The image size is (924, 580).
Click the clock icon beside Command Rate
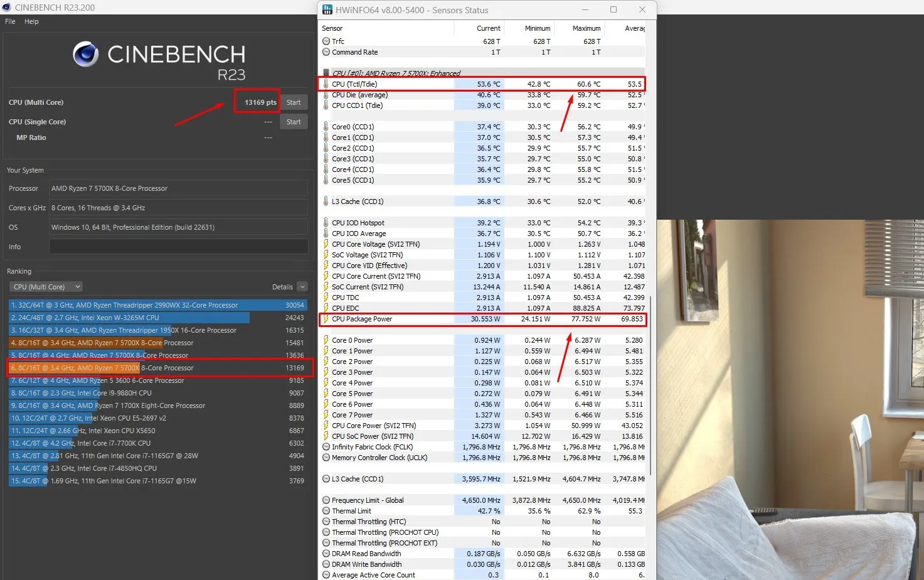tap(326, 52)
